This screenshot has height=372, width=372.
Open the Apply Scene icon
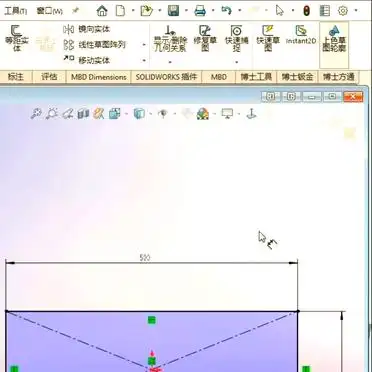point(202,114)
